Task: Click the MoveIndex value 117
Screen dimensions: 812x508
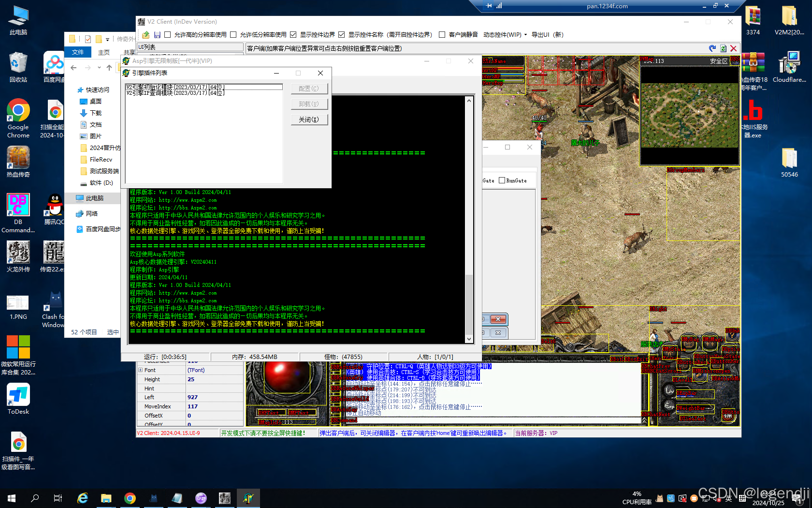Action: [215, 406]
